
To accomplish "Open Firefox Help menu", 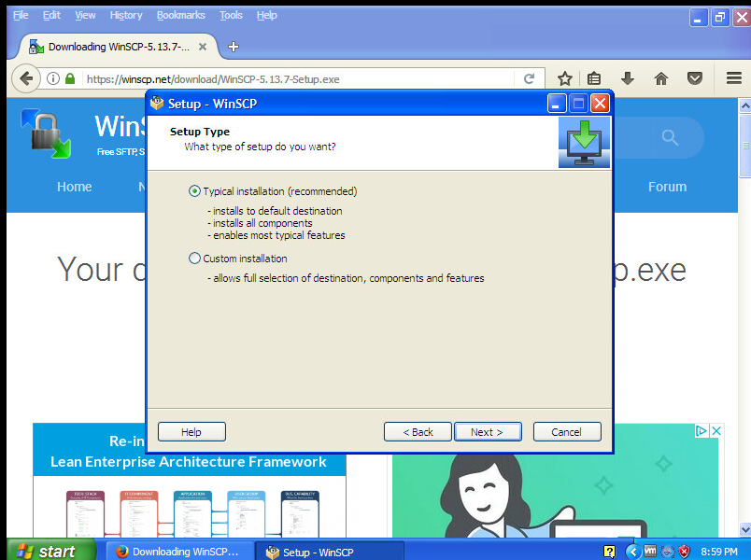I will 267,15.
